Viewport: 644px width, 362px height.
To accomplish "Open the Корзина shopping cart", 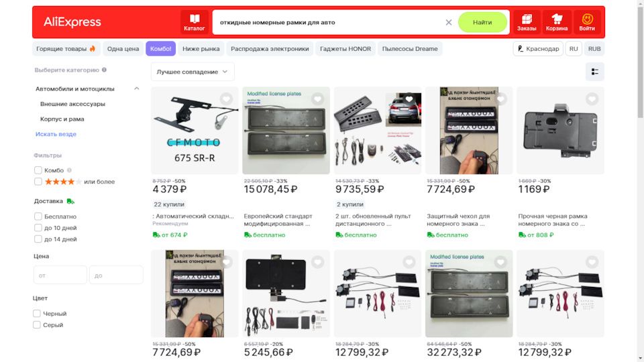I will (x=557, y=22).
